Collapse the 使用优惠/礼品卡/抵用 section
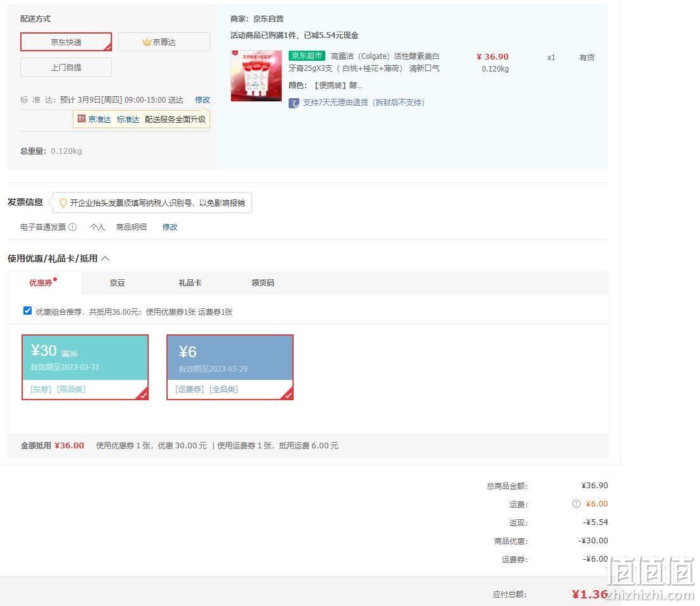The width and height of the screenshot is (700, 606). pos(105,258)
